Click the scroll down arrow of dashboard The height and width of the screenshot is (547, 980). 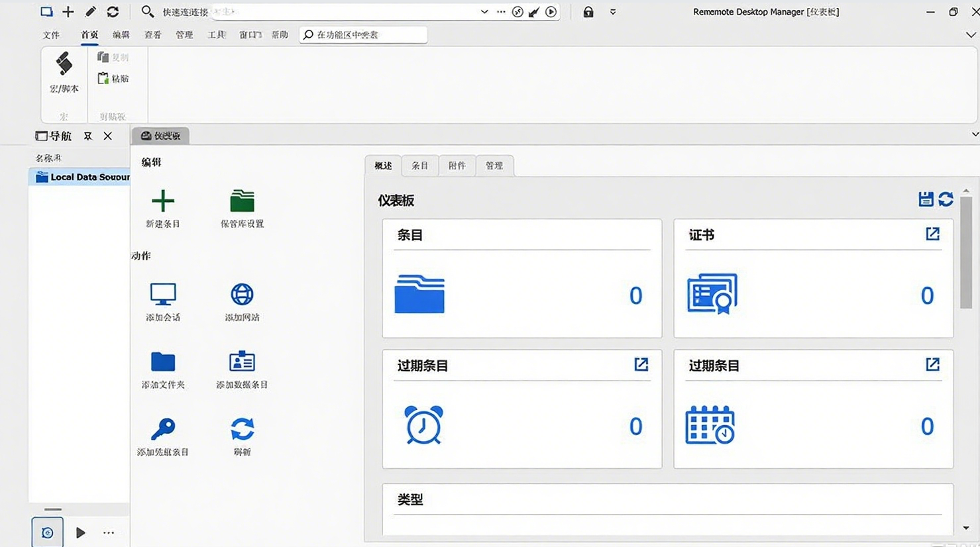[x=966, y=528]
